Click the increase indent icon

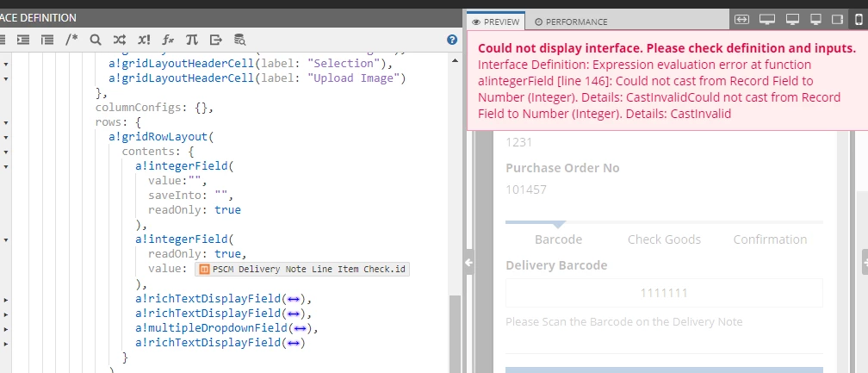click(22, 40)
